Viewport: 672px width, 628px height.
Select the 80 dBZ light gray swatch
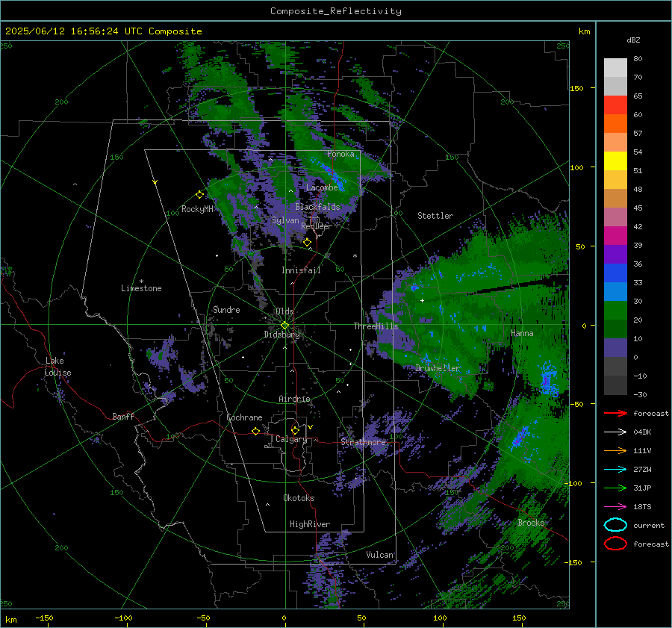click(x=615, y=67)
